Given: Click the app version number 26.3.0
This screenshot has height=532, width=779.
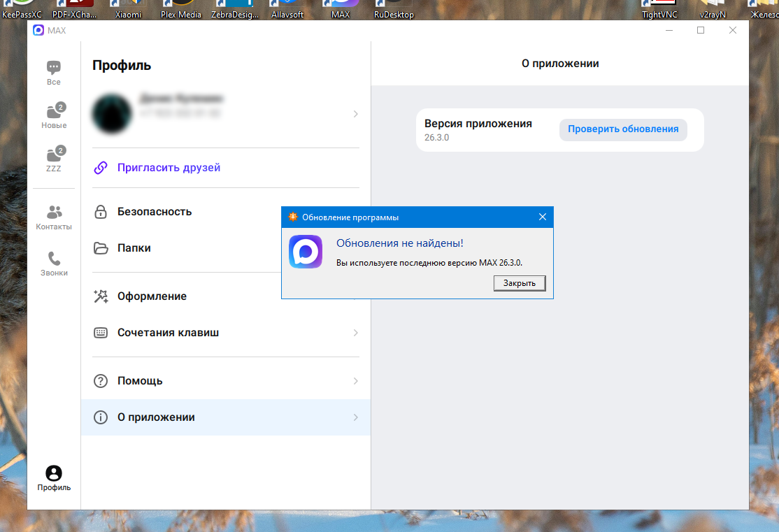Looking at the screenshot, I should [x=436, y=138].
